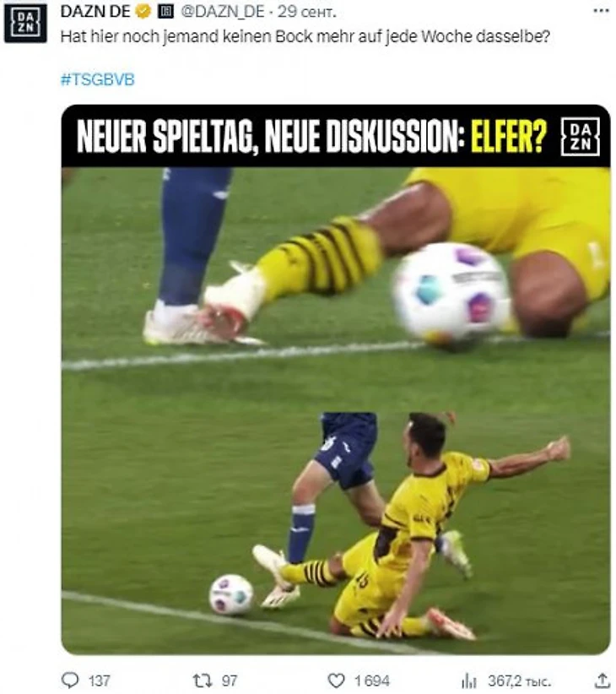The image size is (616, 694).
Task: Click the DAZN logo inside the image banner
Action: (581, 136)
